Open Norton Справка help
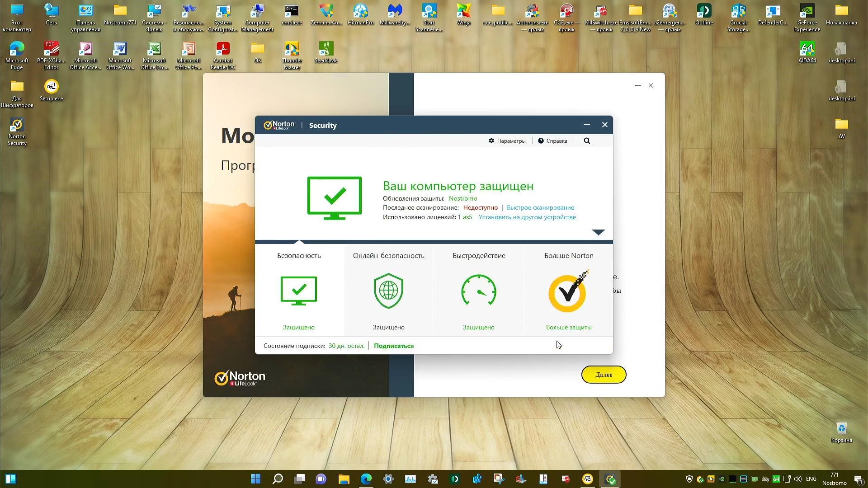The width and height of the screenshot is (868, 488). (552, 141)
